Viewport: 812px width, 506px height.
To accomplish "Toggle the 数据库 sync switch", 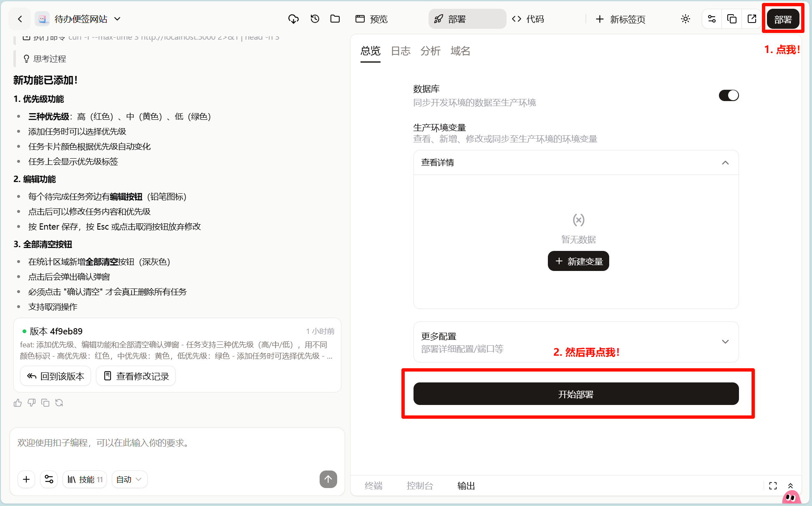I will [x=729, y=96].
